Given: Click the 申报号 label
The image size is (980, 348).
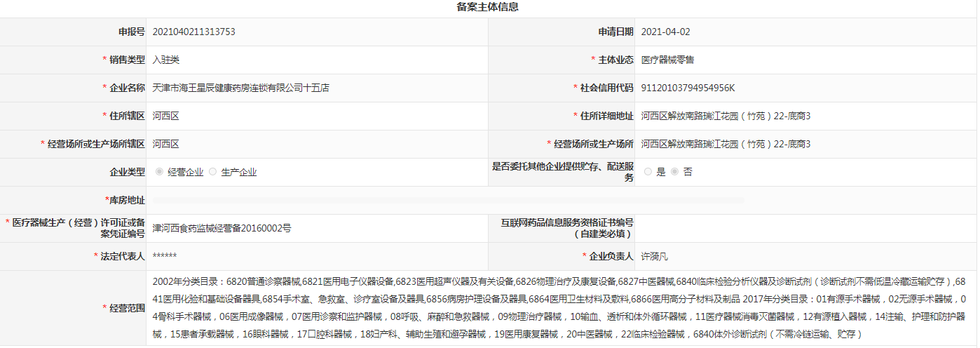Looking at the screenshot, I should point(131,32).
